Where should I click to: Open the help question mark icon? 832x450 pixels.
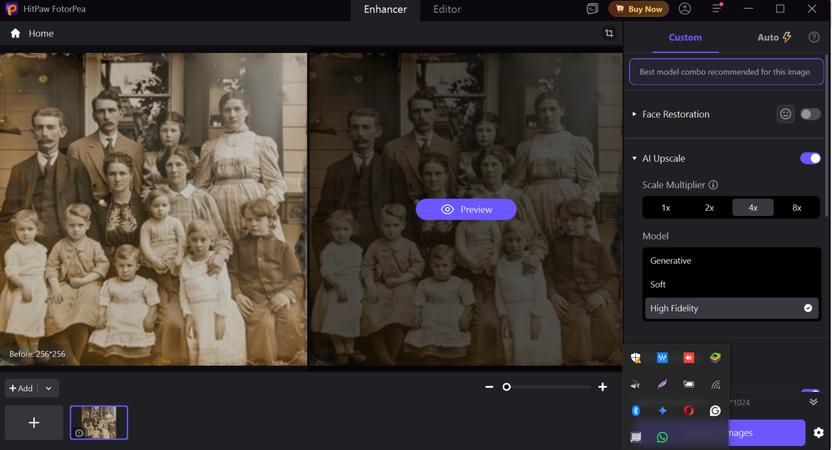pyautogui.click(x=814, y=37)
